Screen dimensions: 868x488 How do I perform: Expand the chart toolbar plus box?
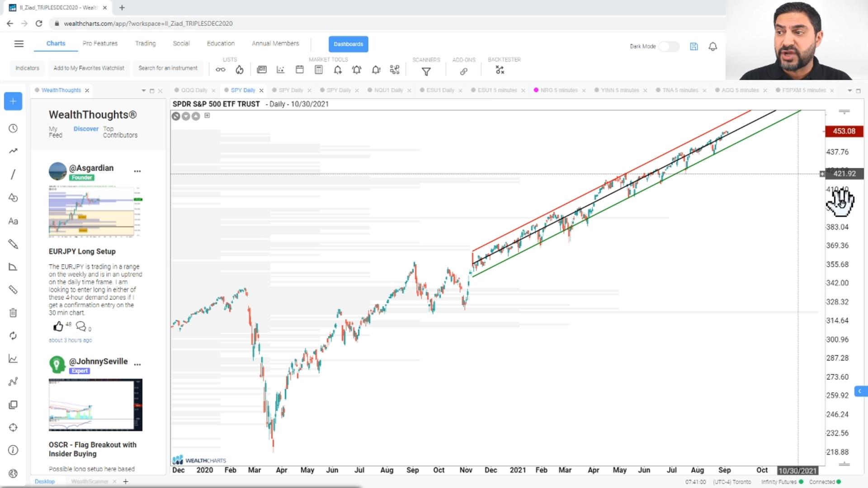point(207,116)
